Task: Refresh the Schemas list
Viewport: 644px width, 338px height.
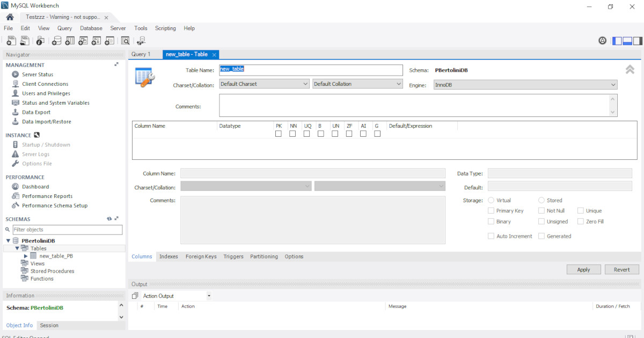Action: (109, 219)
